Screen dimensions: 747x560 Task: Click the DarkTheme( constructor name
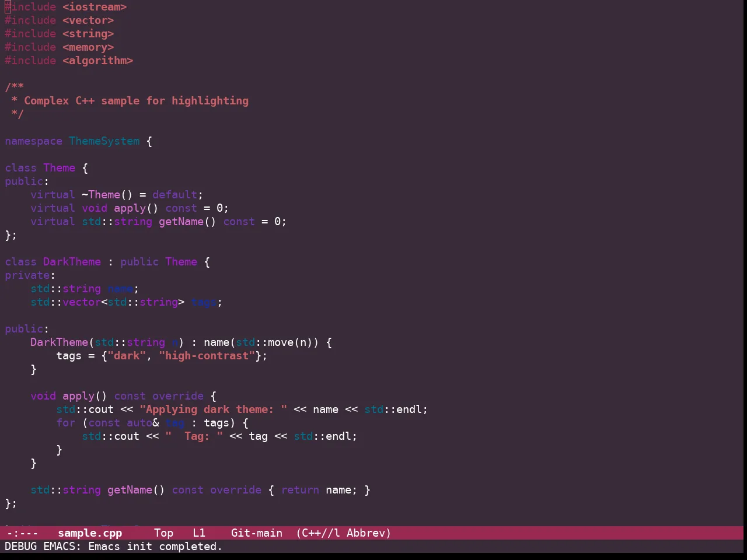[59, 342]
